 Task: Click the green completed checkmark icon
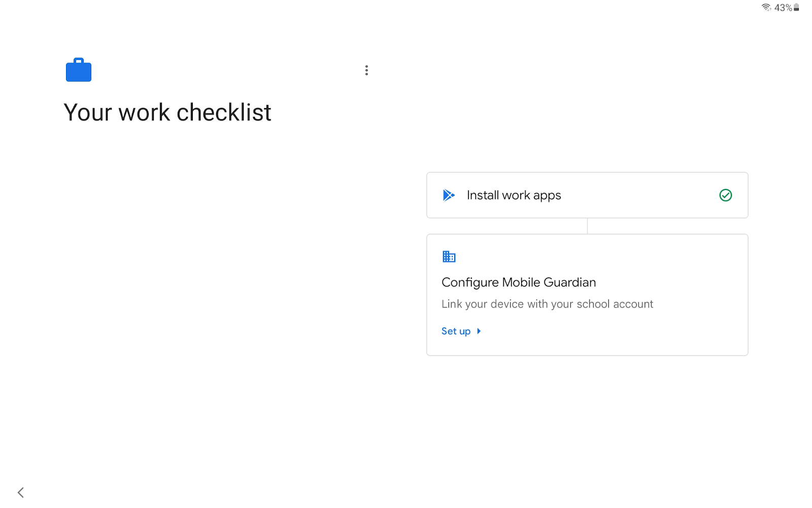click(725, 195)
